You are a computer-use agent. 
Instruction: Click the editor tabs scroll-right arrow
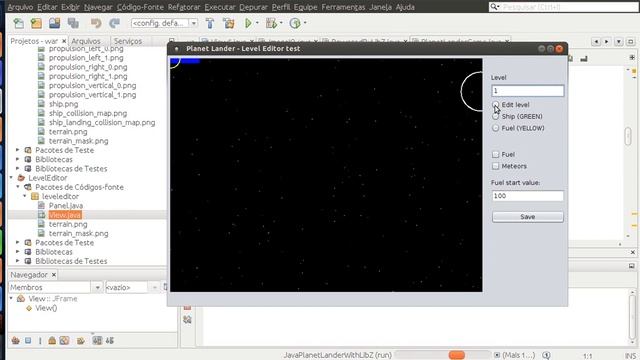pos(607,42)
